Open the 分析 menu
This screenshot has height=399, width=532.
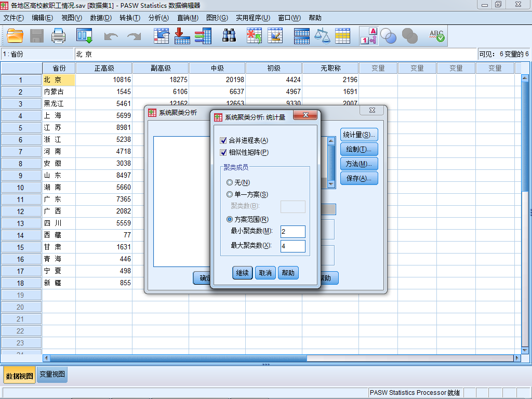pyautogui.click(x=159, y=18)
